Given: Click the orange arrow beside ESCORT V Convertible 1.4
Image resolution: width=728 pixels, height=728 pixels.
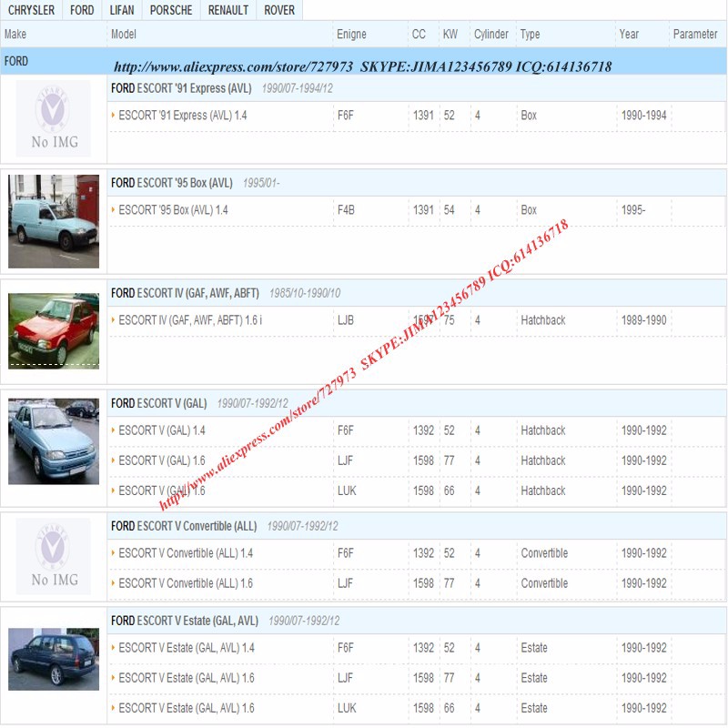Looking at the screenshot, I should tap(113, 552).
